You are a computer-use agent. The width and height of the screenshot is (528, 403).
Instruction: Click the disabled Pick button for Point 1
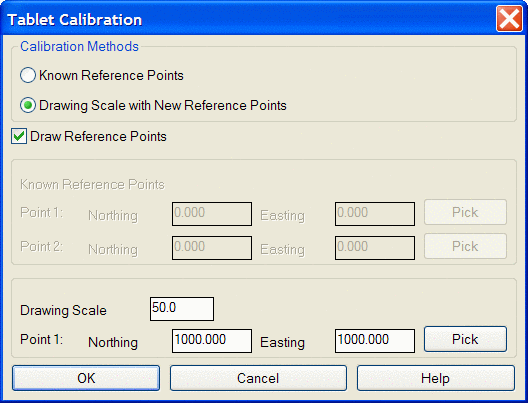[465, 212]
